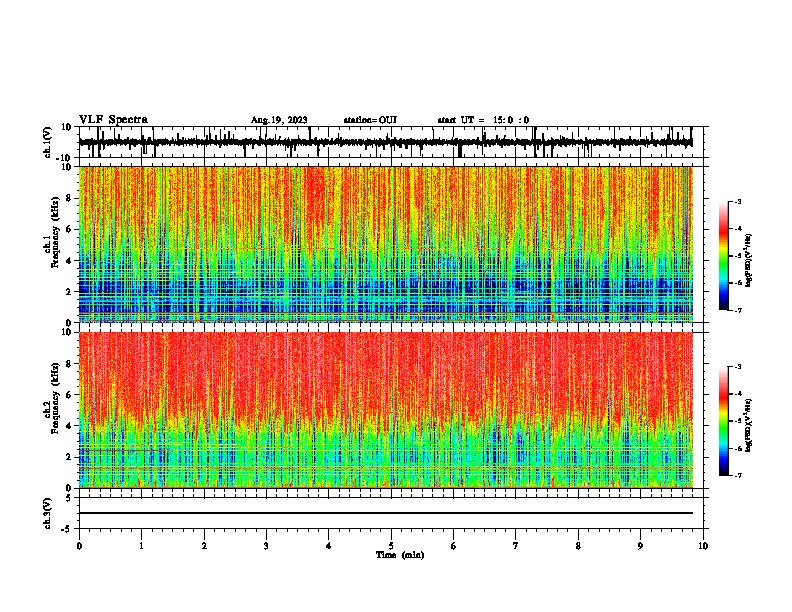Viewport: 792px width, 612px height.
Task: Click the ch.3 voltage flat-line plot
Action: (x=391, y=513)
